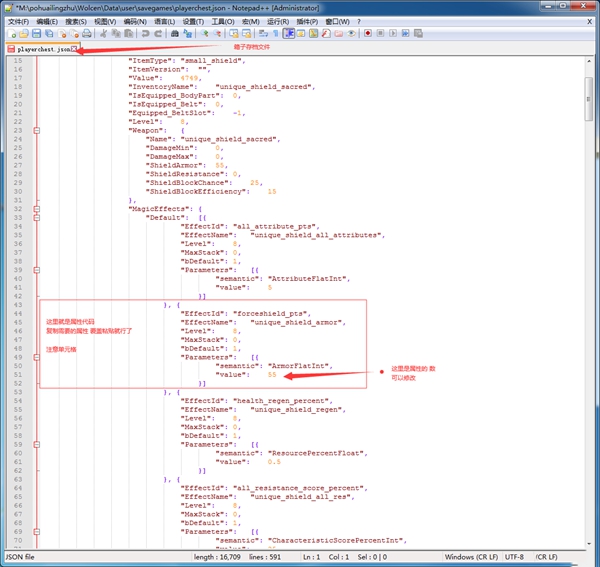Select the playerchest.json tab
This screenshot has width=600, height=567.
tap(41, 49)
